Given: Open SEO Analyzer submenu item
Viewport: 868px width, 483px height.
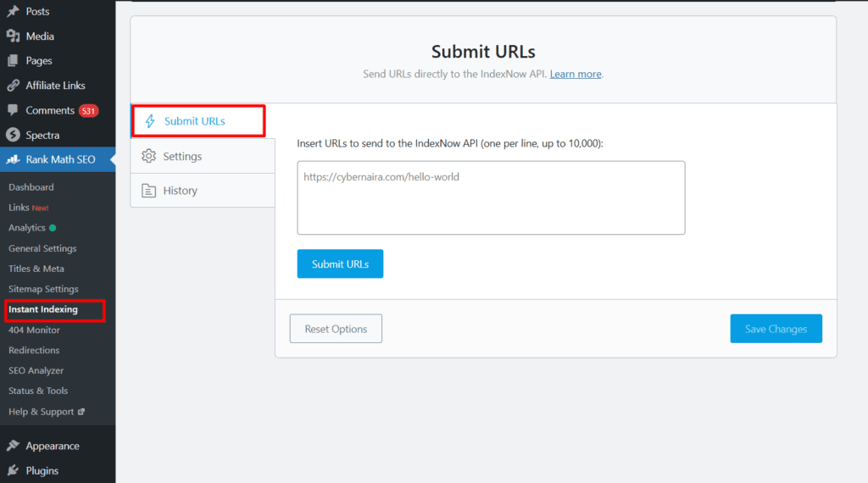Looking at the screenshot, I should (36, 370).
